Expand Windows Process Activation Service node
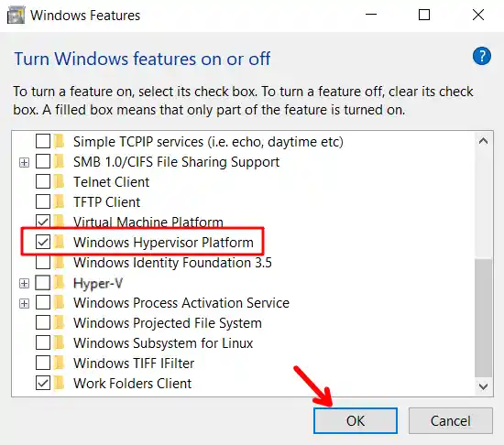The width and height of the screenshot is (504, 445). pyautogui.click(x=24, y=303)
